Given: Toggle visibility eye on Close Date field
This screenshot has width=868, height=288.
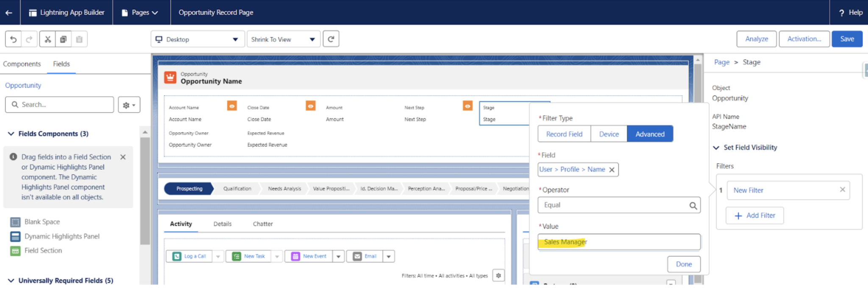Looking at the screenshot, I should pos(311,106).
